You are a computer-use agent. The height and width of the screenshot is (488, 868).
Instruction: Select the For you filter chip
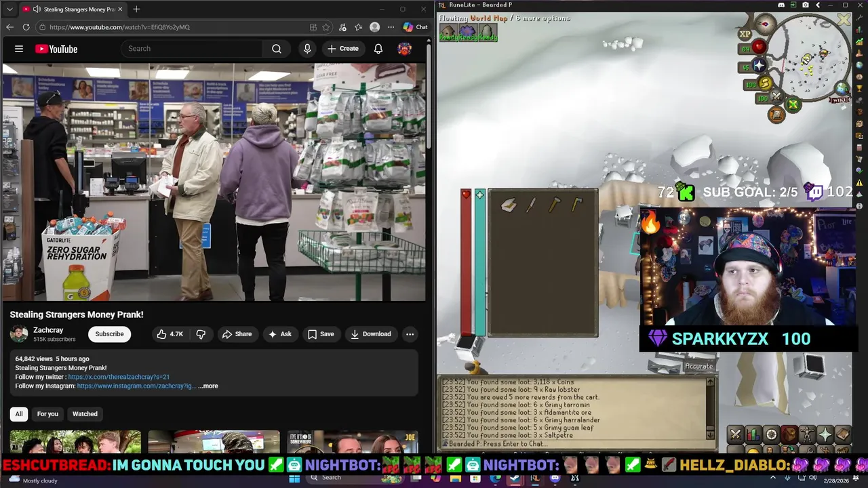click(47, 414)
